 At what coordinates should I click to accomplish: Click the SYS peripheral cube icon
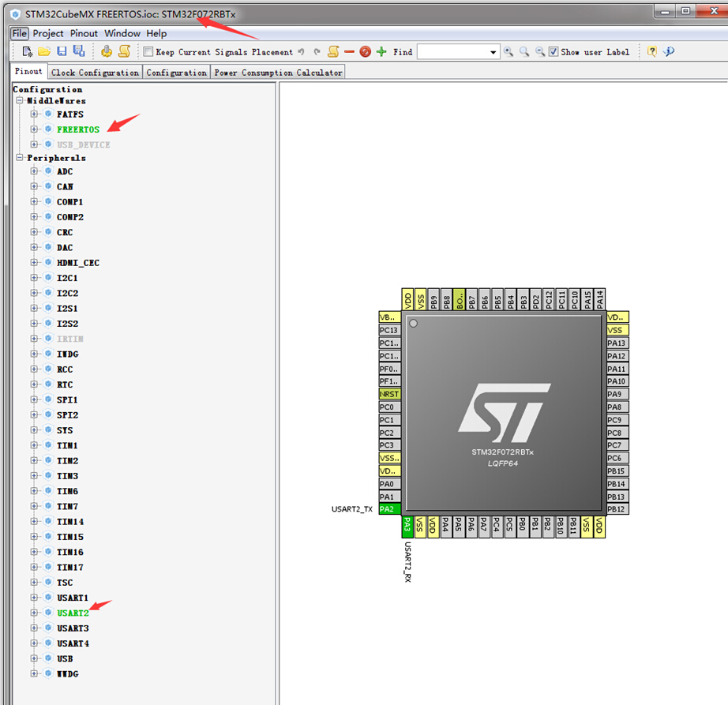coord(48,429)
